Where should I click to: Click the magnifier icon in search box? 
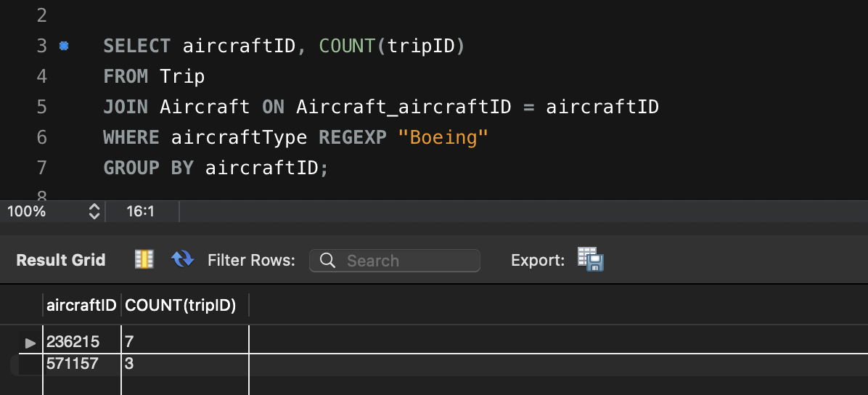328,261
